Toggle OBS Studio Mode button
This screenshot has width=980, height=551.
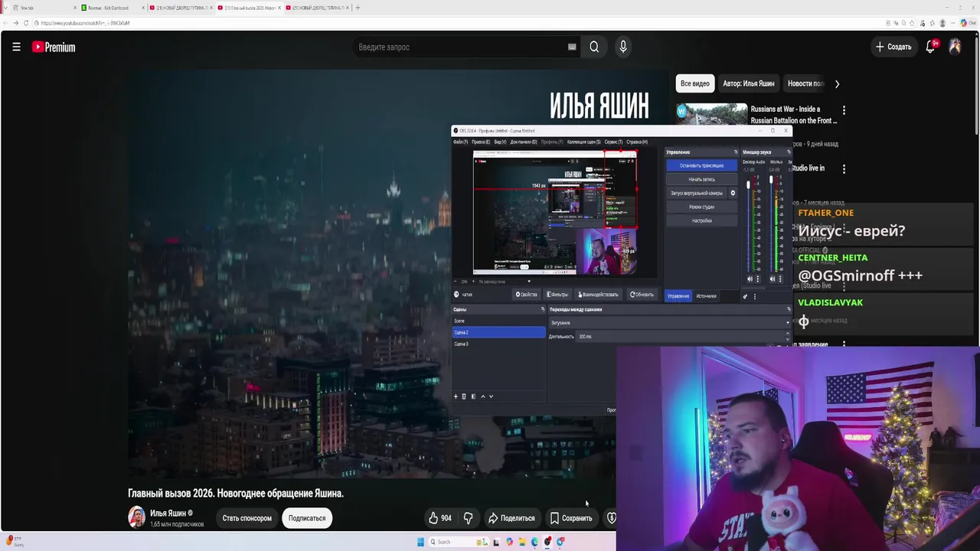pos(701,207)
